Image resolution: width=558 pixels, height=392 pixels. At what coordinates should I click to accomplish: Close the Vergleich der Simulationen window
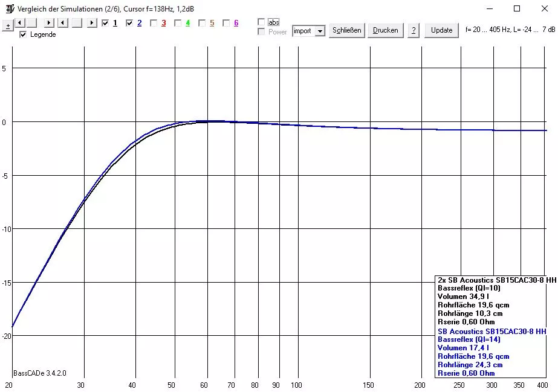coord(545,8)
